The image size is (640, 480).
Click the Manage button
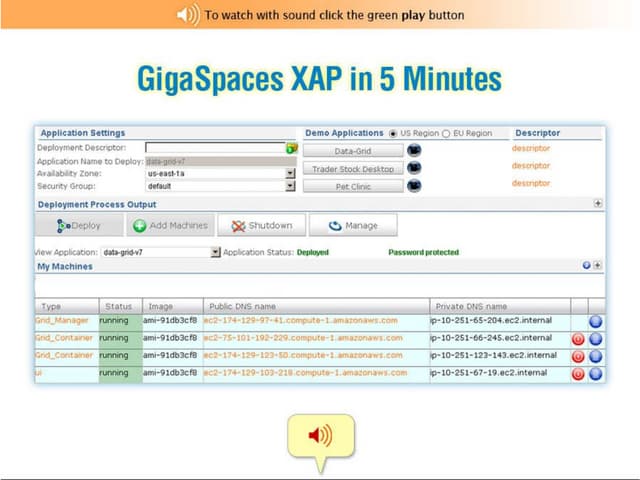[352, 226]
